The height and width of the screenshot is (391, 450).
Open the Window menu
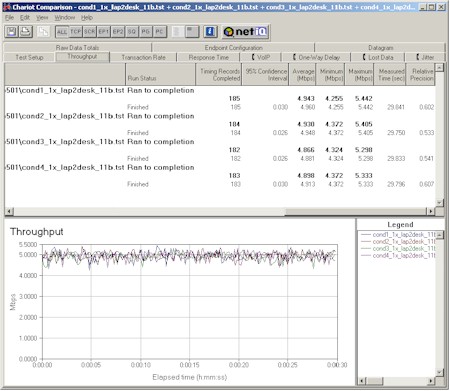point(65,18)
